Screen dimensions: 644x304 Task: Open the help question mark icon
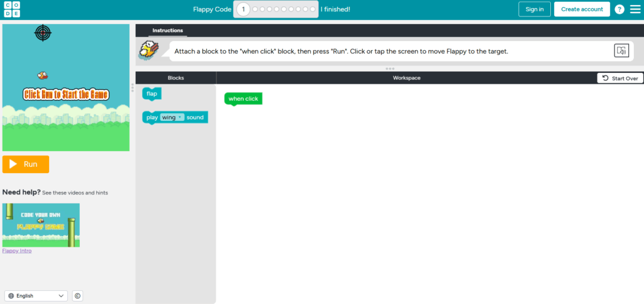click(x=619, y=9)
